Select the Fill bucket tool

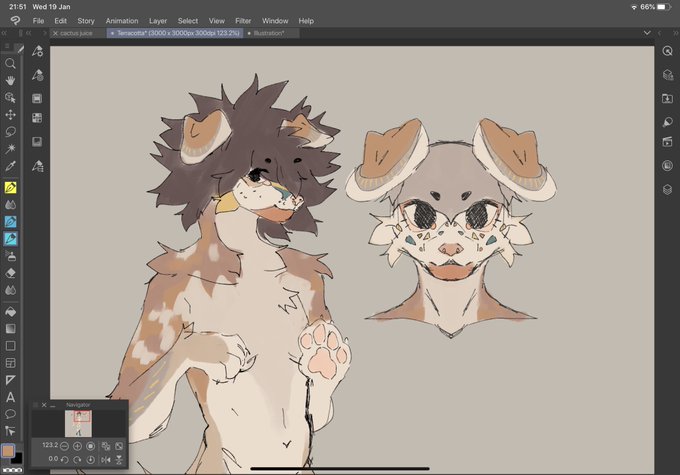(10, 311)
